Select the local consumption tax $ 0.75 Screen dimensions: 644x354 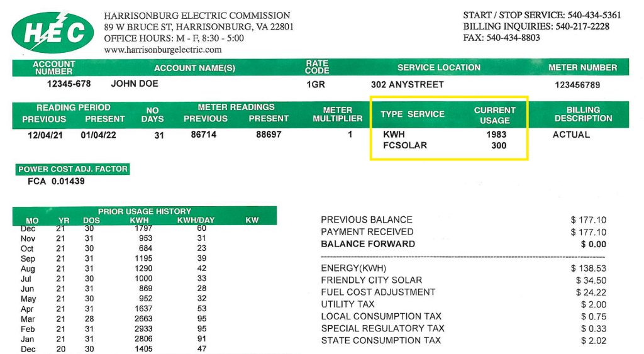(x=594, y=317)
